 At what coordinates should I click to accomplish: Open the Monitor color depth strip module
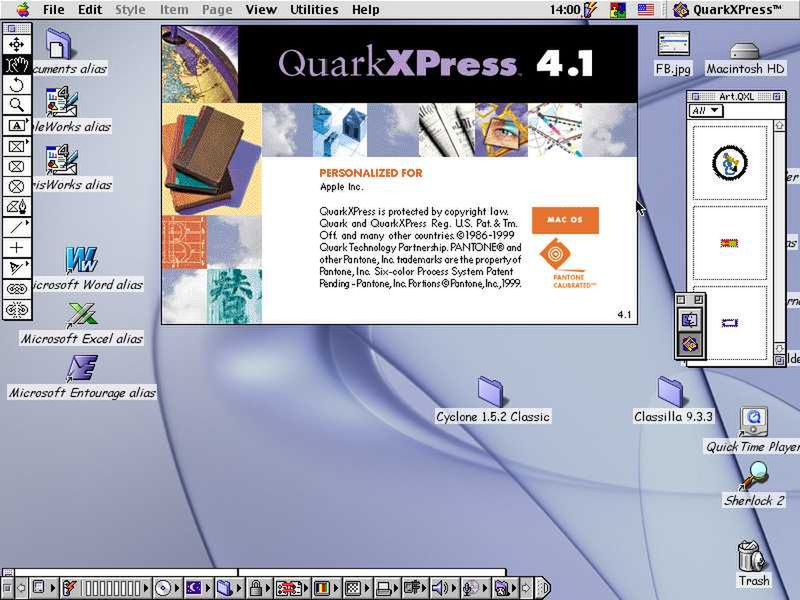[x=326, y=588]
